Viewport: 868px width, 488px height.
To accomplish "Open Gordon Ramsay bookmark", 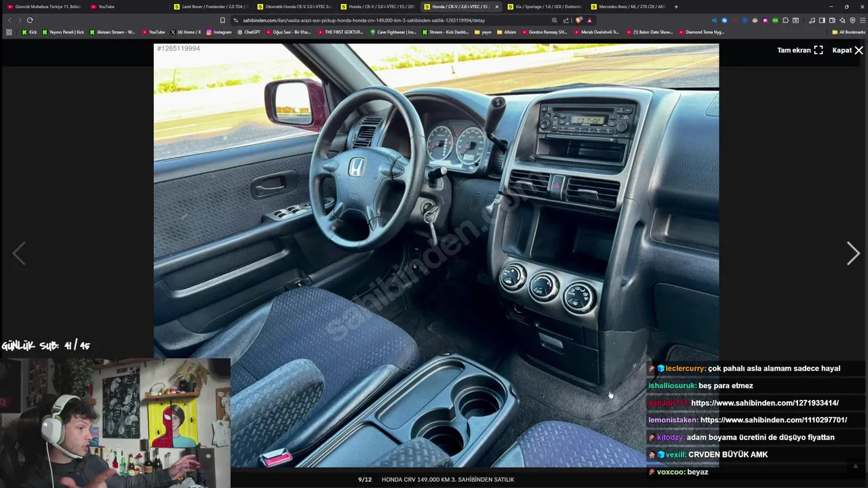I will tap(544, 32).
